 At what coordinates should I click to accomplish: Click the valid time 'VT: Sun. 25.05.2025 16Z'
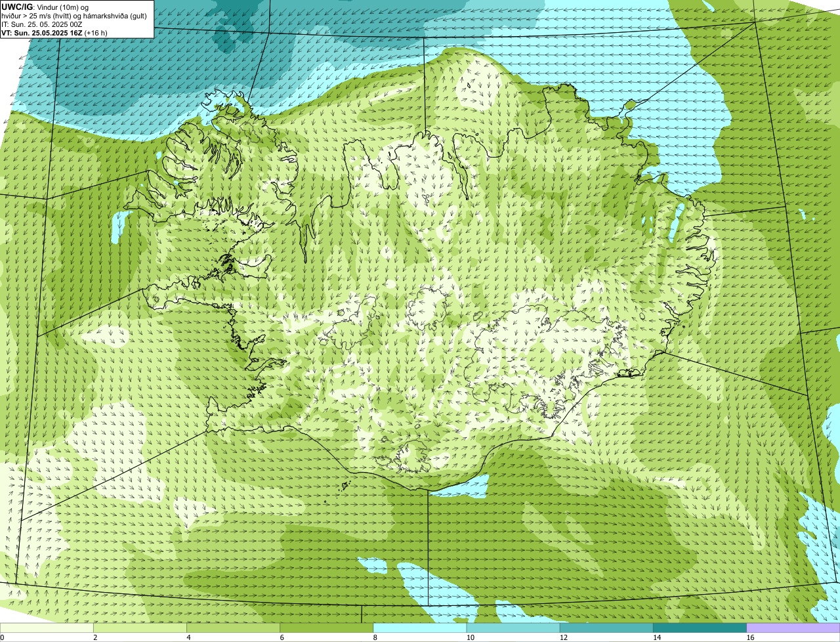point(42,33)
